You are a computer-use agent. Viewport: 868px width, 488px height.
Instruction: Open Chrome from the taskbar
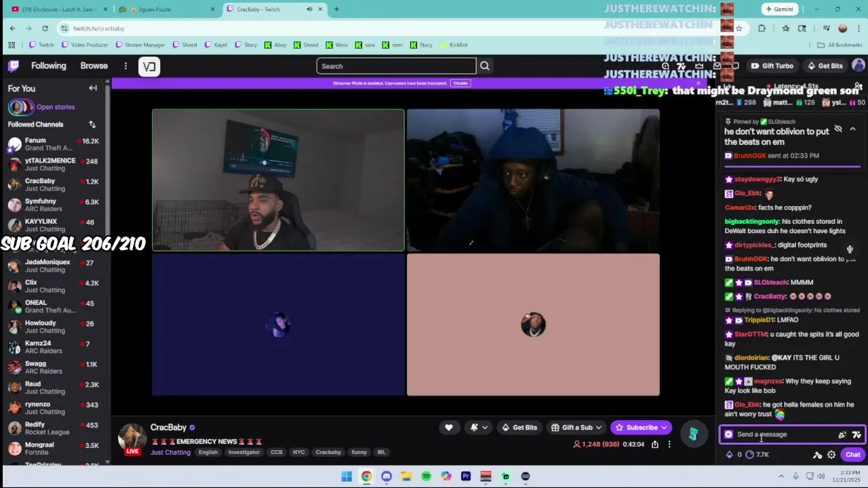pyautogui.click(x=366, y=476)
